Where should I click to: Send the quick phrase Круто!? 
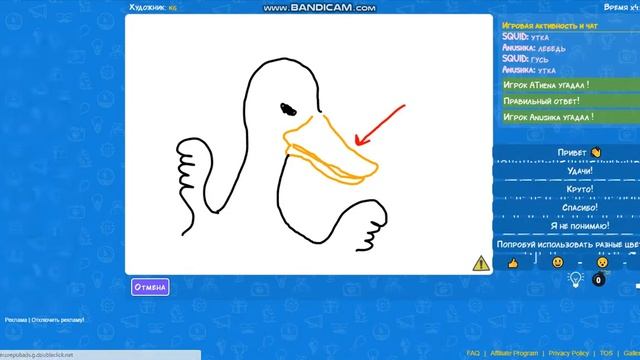point(579,189)
